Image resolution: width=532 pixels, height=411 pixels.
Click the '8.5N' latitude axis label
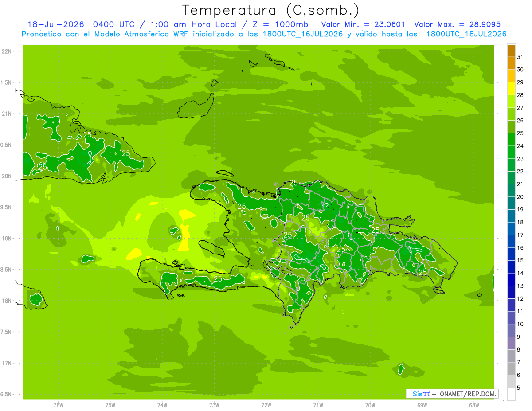pyautogui.click(x=7, y=270)
